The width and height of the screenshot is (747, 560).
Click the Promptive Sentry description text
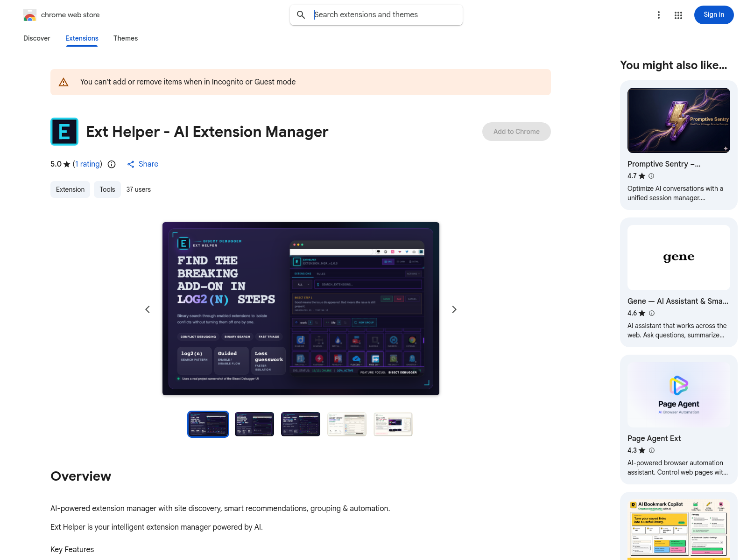(x=676, y=193)
